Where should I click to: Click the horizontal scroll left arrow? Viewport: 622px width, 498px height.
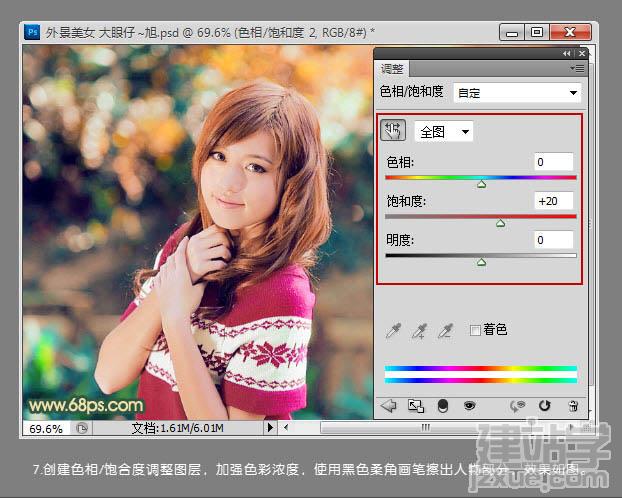coord(286,428)
